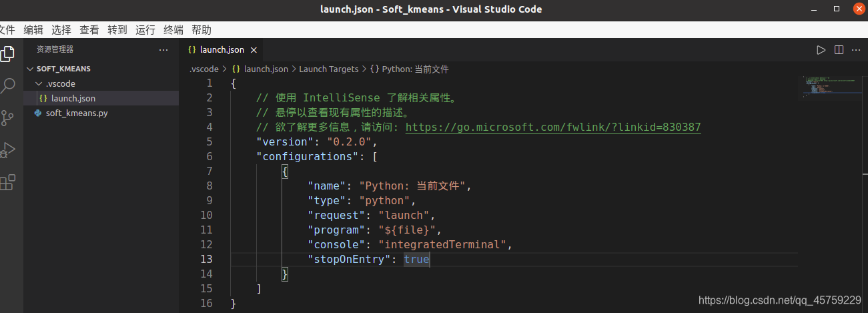The height and width of the screenshot is (313, 868).
Task: Click the true value of stopOnEntry
Action: pyautogui.click(x=416, y=259)
